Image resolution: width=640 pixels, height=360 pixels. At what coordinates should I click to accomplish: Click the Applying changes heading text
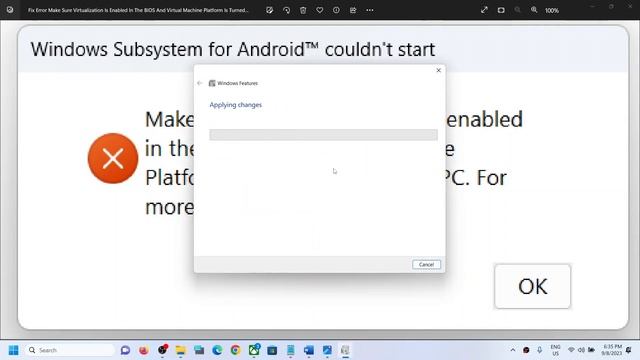coord(236,105)
